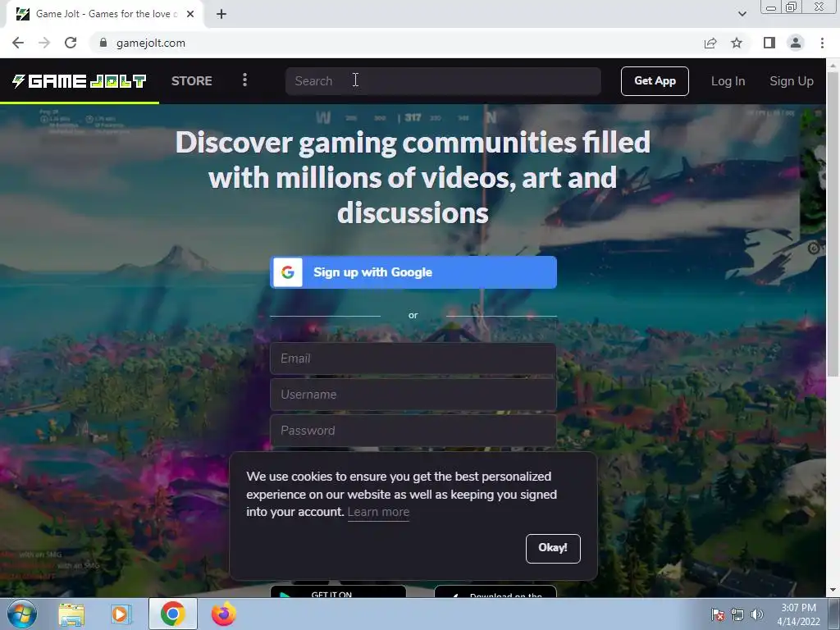This screenshot has height=630, width=840.
Task: Click the Get it on Google Play badge
Action: [x=338, y=591]
